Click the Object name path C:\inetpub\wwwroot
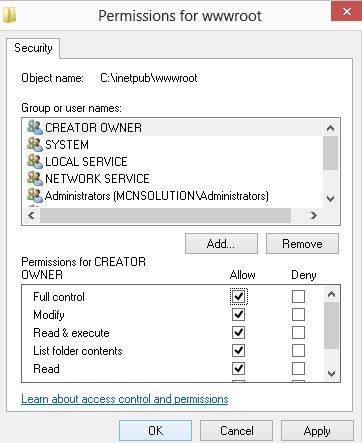 tap(149, 78)
